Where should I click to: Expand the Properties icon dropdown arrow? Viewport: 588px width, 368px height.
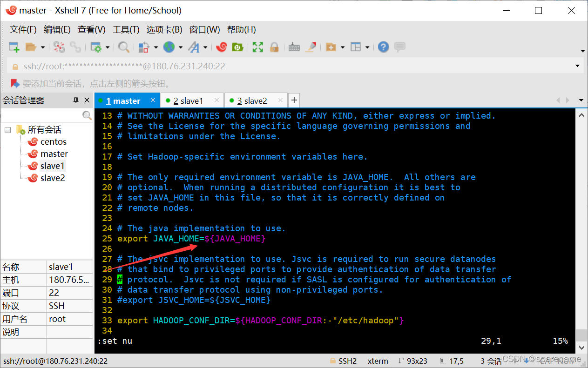point(108,47)
